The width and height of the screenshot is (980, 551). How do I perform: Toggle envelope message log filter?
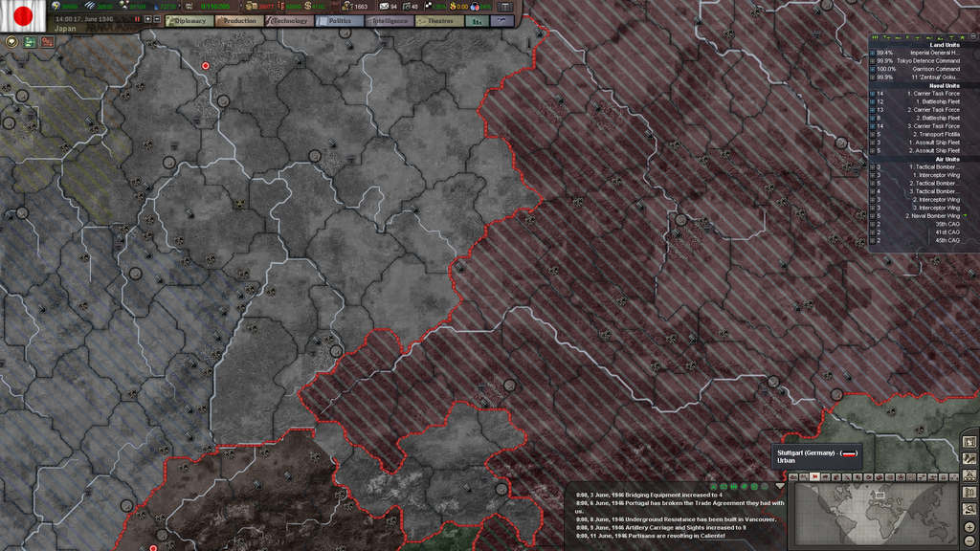724,487
